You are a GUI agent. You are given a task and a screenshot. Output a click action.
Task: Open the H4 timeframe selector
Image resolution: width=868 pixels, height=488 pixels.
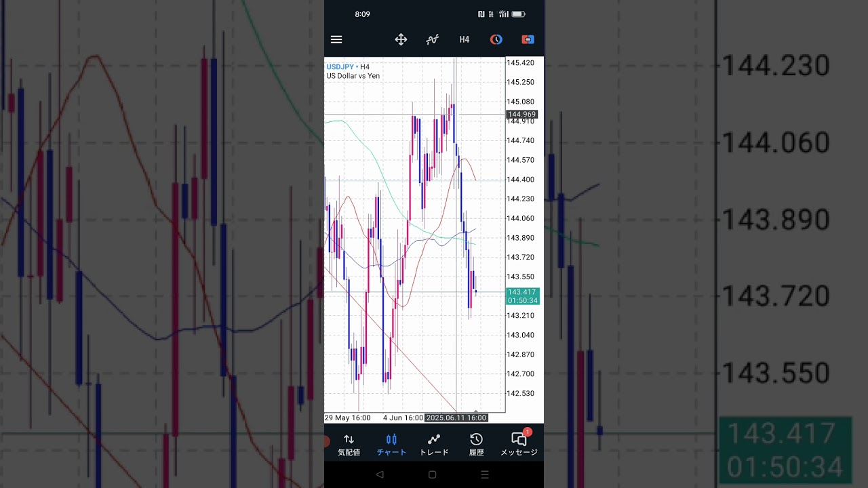pyautogui.click(x=464, y=40)
